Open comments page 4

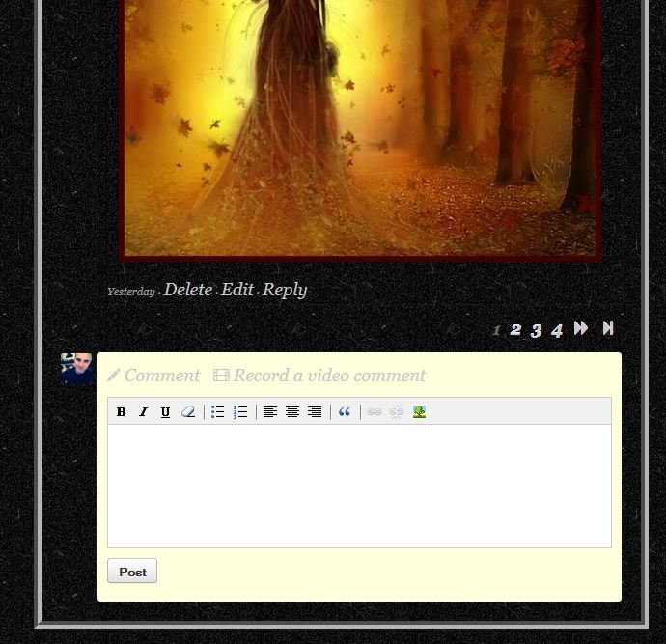[x=557, y=330]
